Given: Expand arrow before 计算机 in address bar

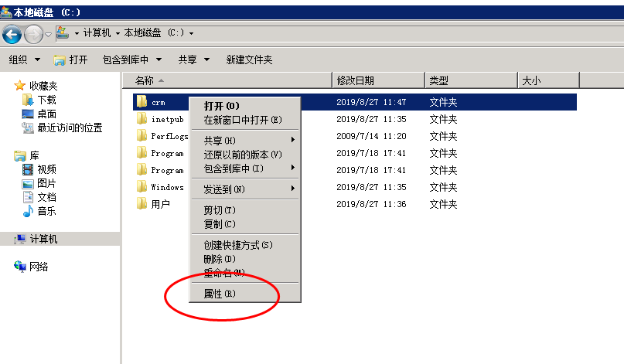Looking at the screenshot, I should [x=77, y=33].
